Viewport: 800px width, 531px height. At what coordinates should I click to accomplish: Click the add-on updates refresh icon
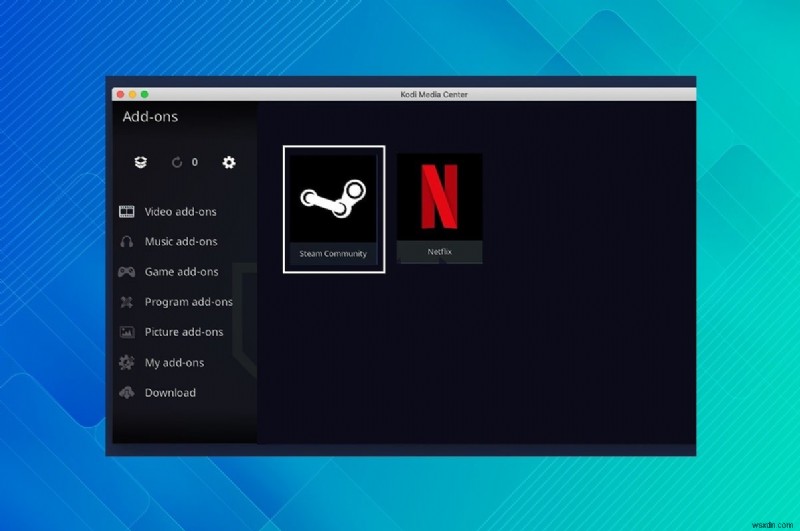(177, 162)
